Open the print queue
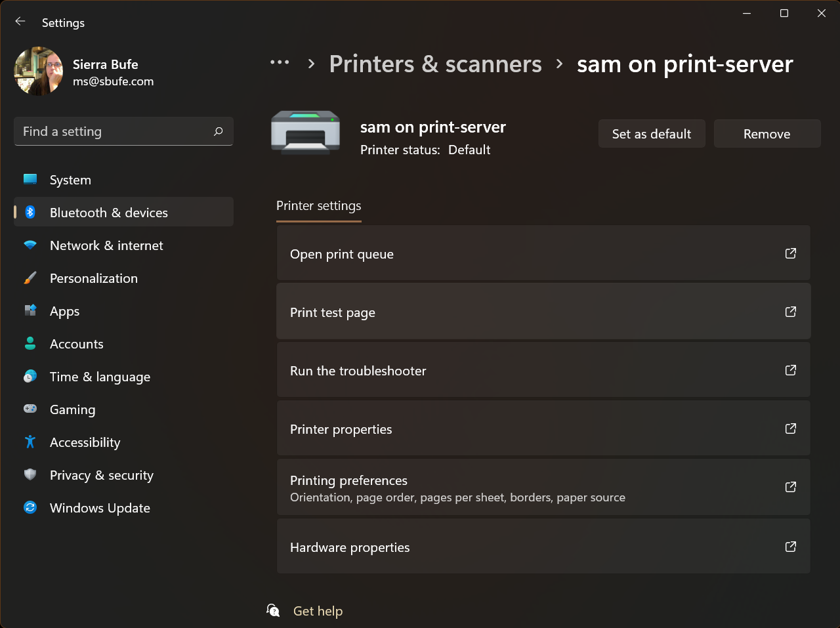This screenshot has width=840, height=628. (543, 254)
